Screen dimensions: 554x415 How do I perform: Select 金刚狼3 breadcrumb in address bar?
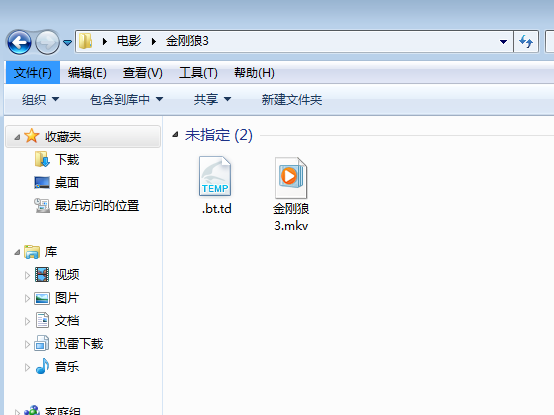point(187,41)
